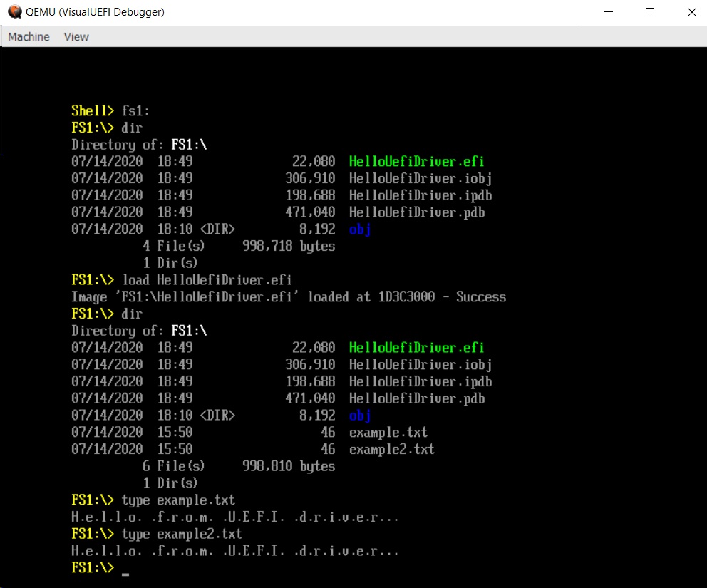Click the QEMU application icon in title bar
Viewport: 707px width, 588px height.
[x=14, y=11]
